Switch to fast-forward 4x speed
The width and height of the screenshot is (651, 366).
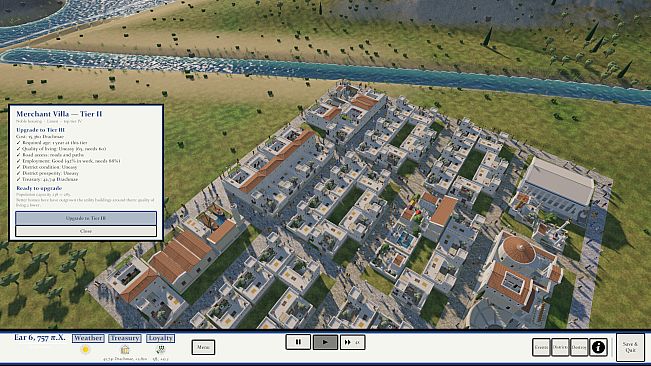pos(352,342)
